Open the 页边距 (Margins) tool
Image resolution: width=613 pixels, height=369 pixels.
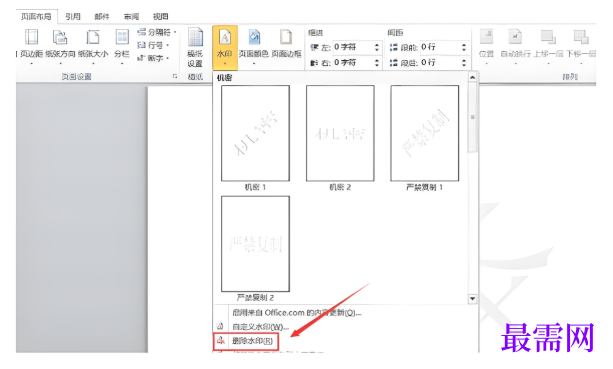[x=31, y=46]
